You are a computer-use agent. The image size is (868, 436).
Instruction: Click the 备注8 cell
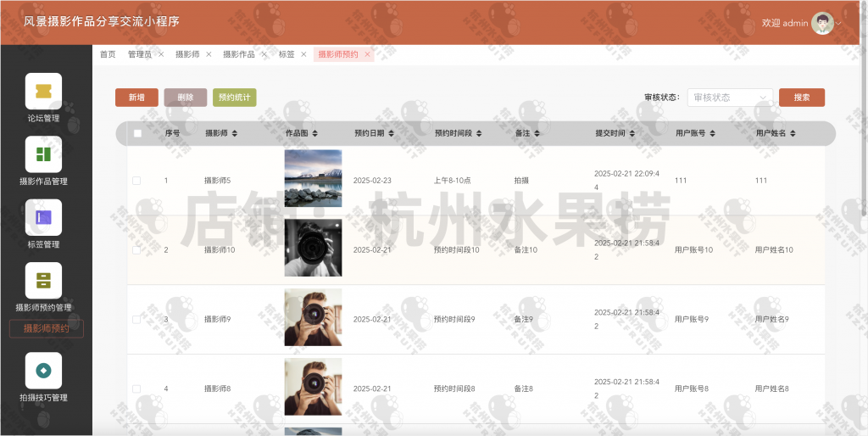[524, 388]
